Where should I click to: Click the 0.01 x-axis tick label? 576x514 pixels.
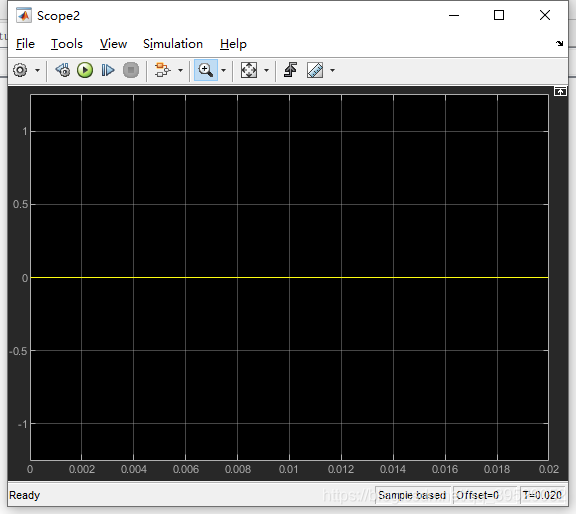click(x=288, y=469)
